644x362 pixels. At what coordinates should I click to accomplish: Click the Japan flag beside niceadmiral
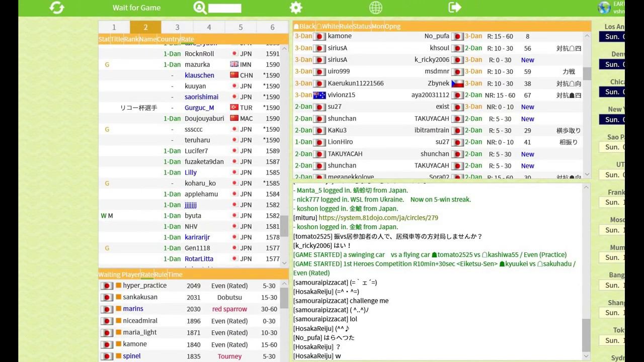107,321
